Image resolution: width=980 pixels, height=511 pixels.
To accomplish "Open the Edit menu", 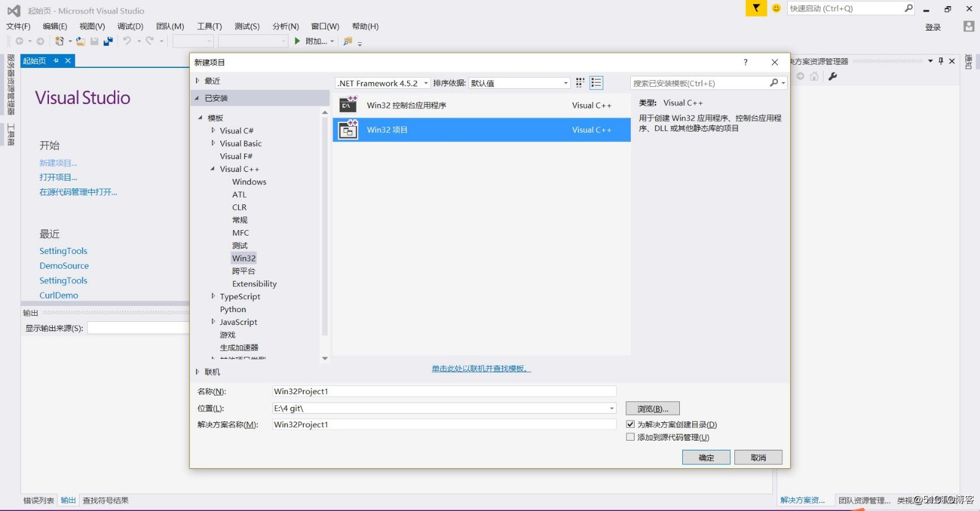I will 55,26.
